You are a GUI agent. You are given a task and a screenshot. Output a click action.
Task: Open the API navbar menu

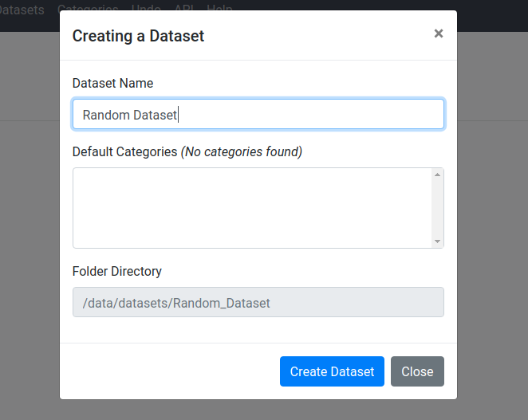point(184,10)
